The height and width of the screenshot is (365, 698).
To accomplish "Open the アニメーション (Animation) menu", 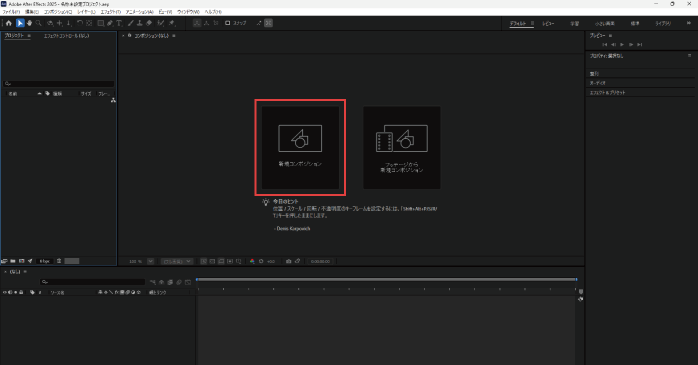I will point(139,12).
